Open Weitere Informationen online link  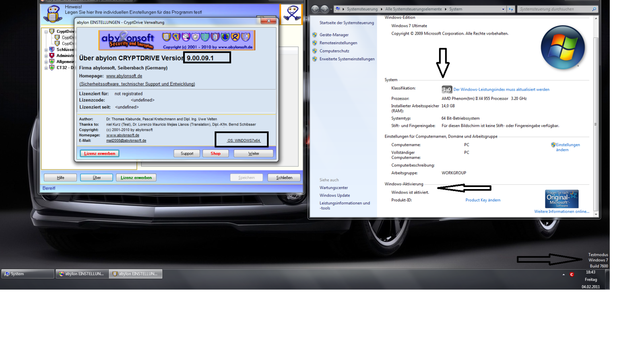561,212
